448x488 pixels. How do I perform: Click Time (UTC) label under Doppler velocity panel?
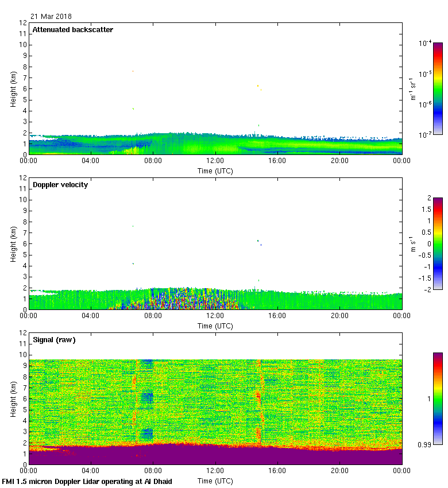click(x=215, y=326)
